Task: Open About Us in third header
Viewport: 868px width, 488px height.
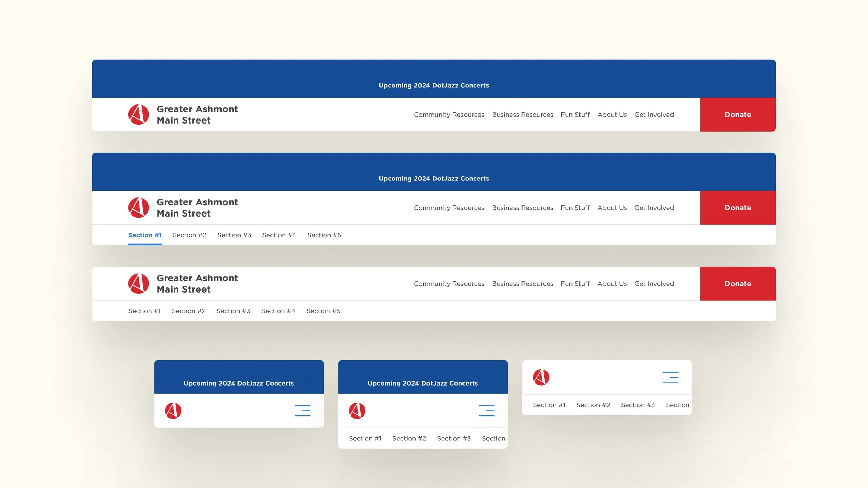Action: [612, 284]
